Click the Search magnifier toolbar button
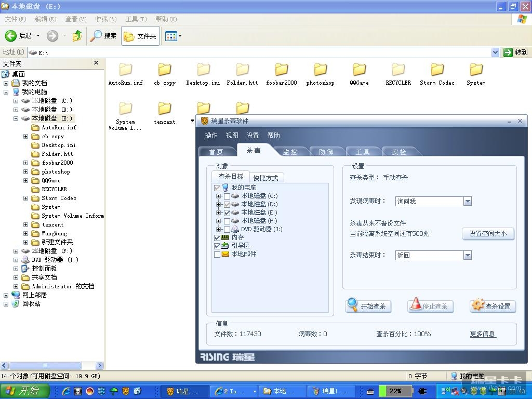 point(103,36)
